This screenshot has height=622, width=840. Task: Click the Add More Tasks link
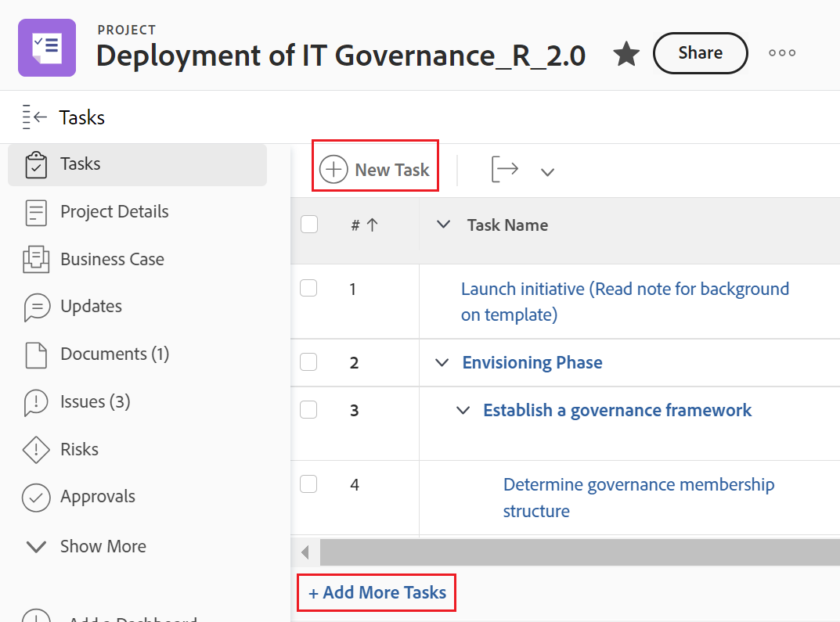click(x=377, y=593)
